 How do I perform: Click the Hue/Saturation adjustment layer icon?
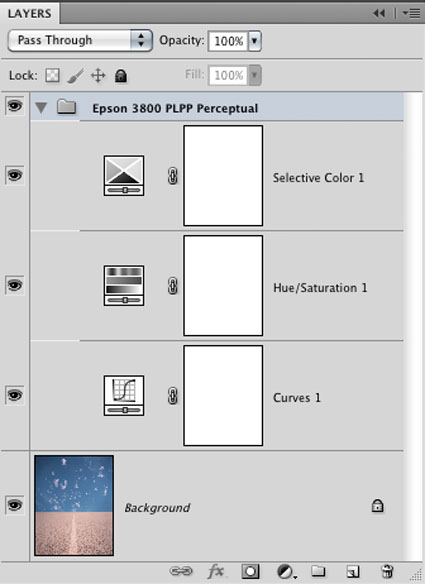124,285
